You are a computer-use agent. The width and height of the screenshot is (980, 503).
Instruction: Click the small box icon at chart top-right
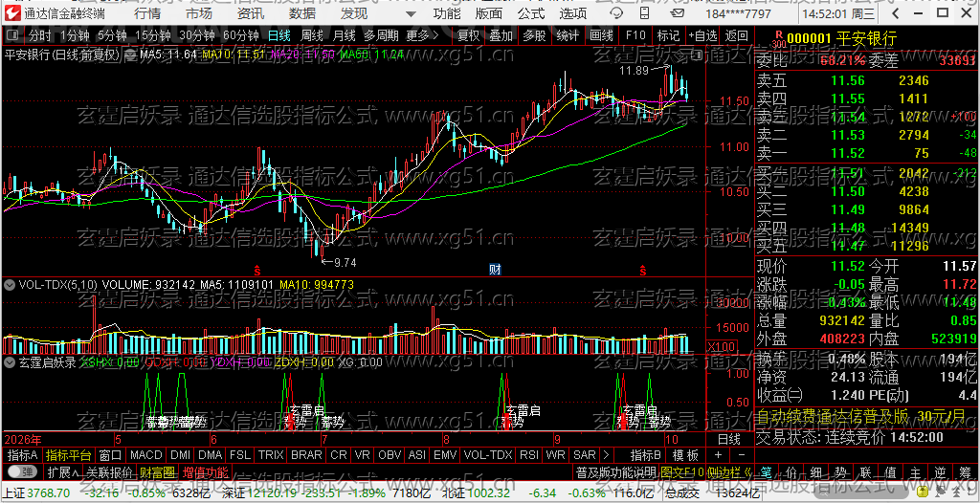(x=697, y=55)
